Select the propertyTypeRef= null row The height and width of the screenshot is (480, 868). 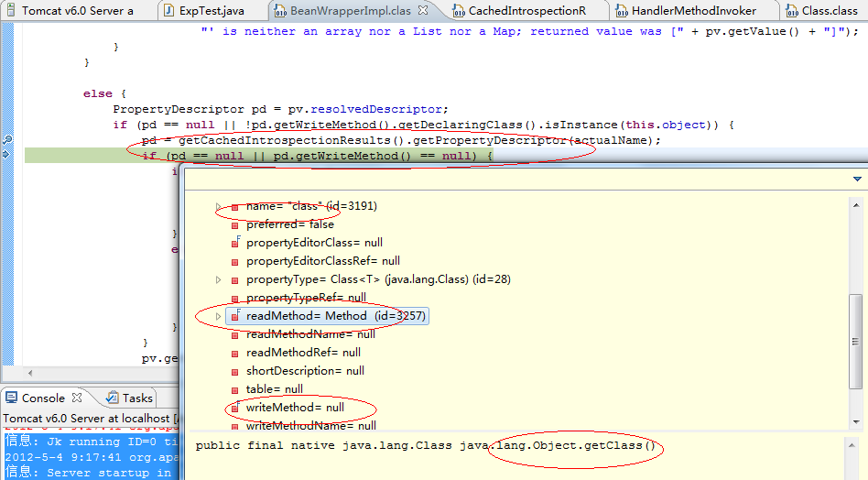click(x=306, y=298)
